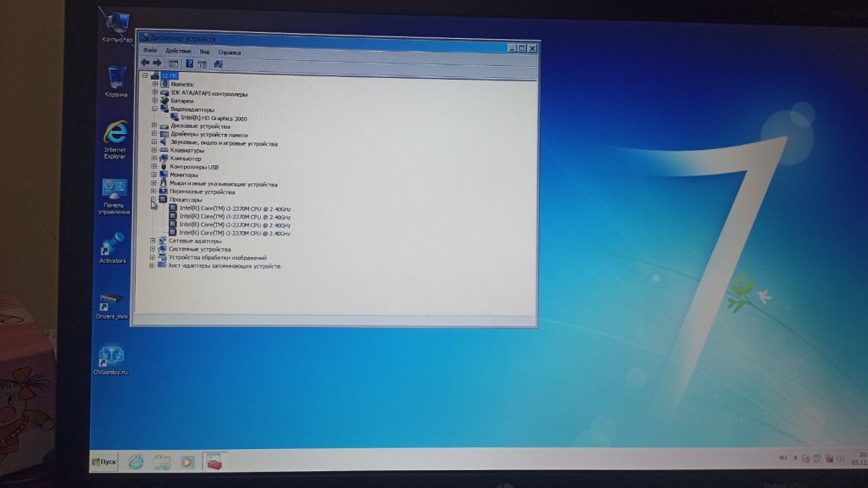The image size is (868, 488).
Task: Expand the Клавиатуры node
Action: (154, 149)
